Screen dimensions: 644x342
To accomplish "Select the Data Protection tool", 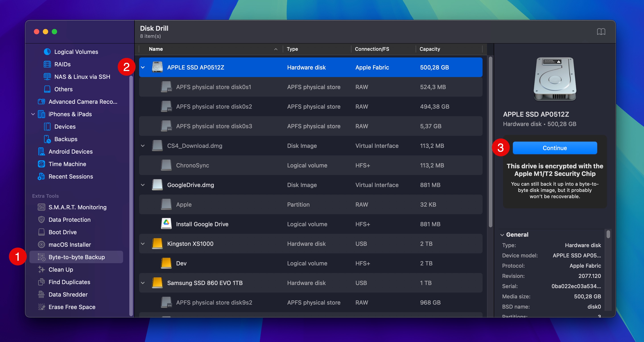I will [x=69, y=220].
